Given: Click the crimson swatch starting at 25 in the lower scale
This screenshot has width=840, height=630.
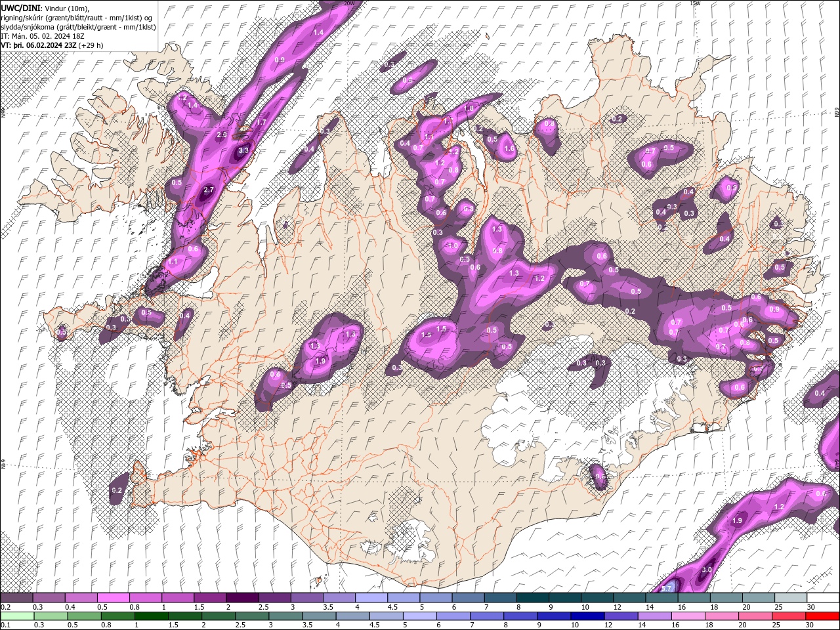Looking at the screenshot, I should click(x=789, y=616).
